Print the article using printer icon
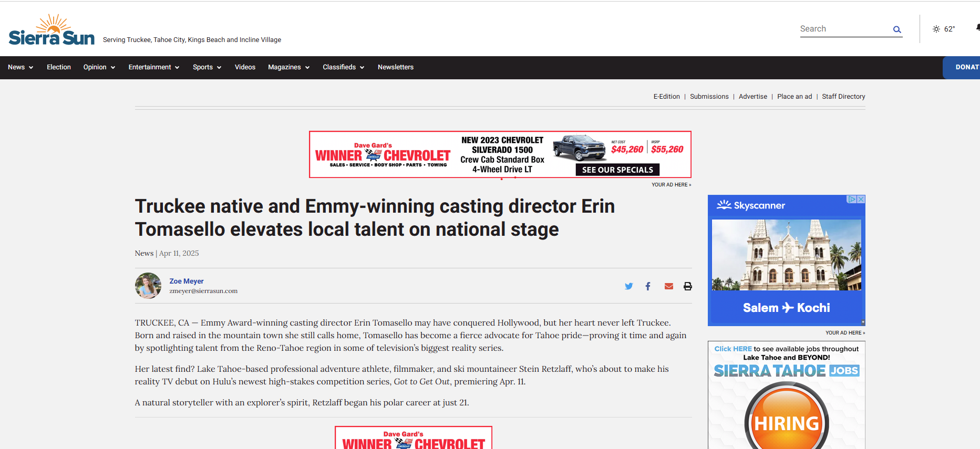This screenshot has width=980, height=449. click(688, 286)
